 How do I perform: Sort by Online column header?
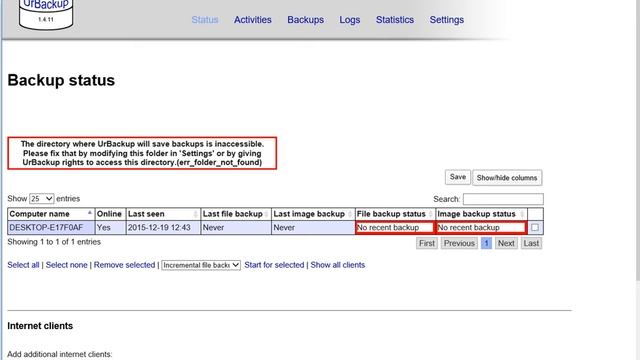[x=110, y=214]
